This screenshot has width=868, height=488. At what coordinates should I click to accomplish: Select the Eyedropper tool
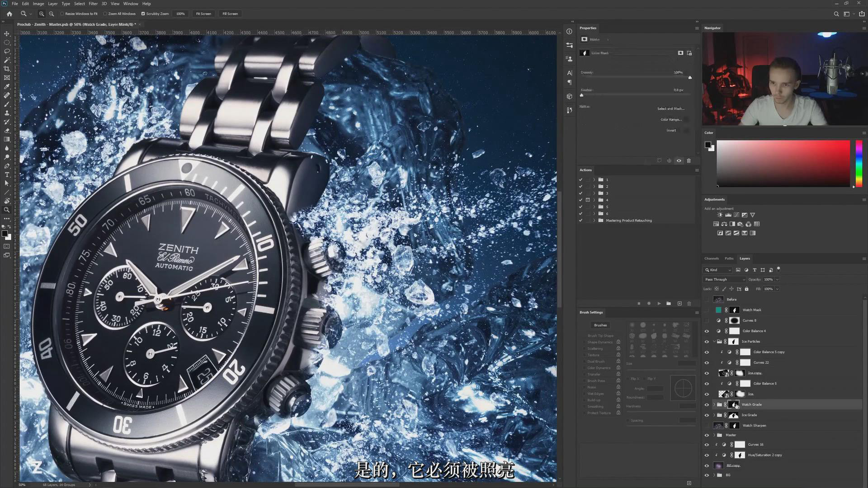click(x=7, y=86)
